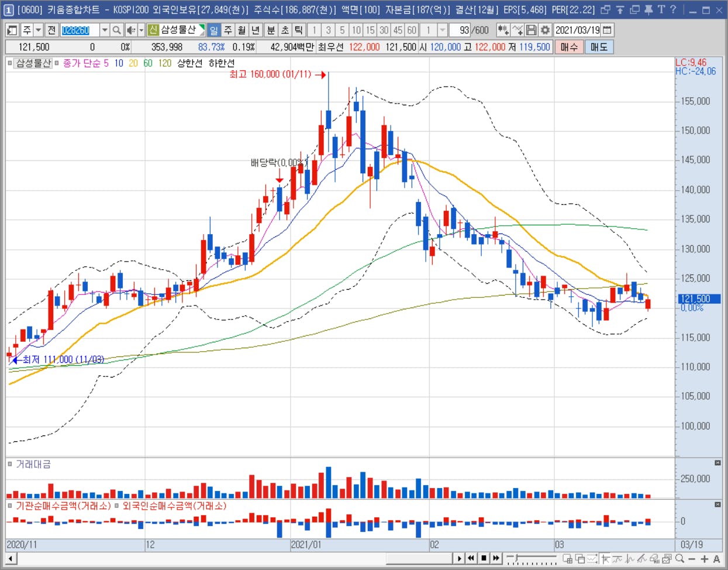Select the 분 minute chart tab
Viewport: 728px width, 570px height.
(271, 30)
